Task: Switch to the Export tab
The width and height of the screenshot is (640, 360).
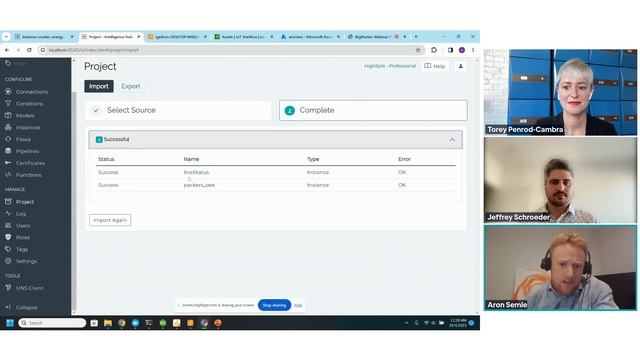Action: (x=131, y=86)
